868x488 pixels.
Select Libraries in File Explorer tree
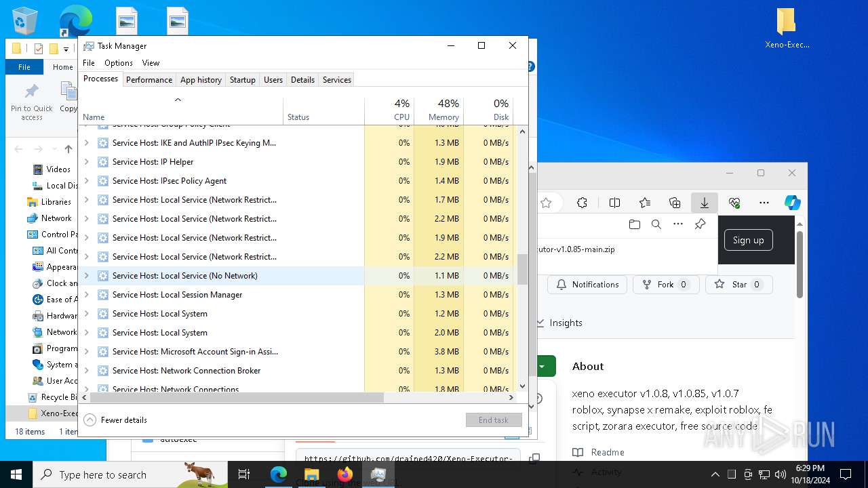click(56, 202)
